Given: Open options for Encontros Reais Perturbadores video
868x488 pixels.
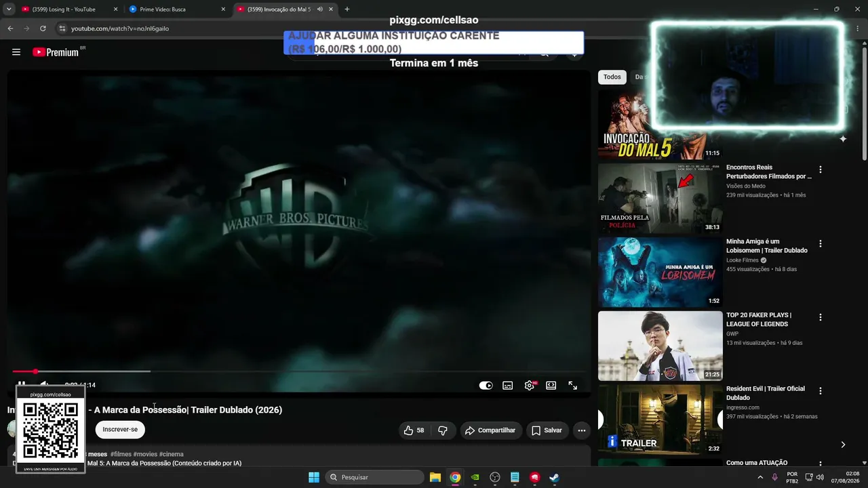Looking at the screenshot, I should 821,169.
